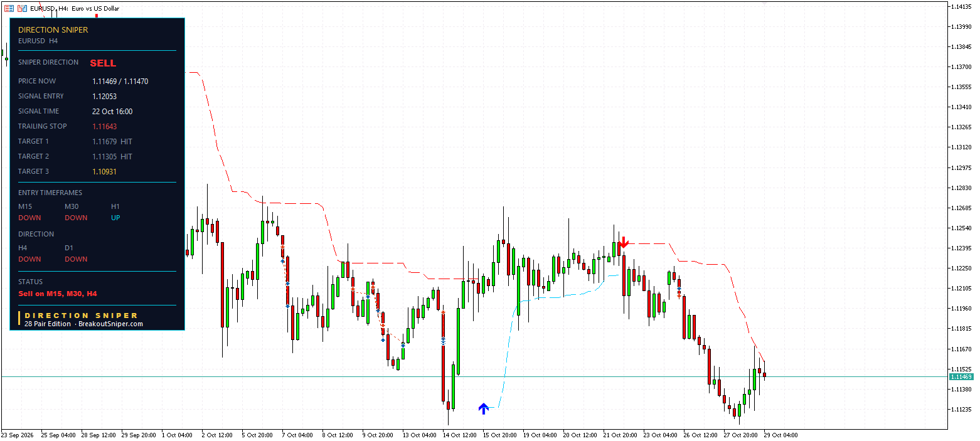Click the 'M30' timeframe label
Viewport: 980px width, 441px height.
point(72,206)
